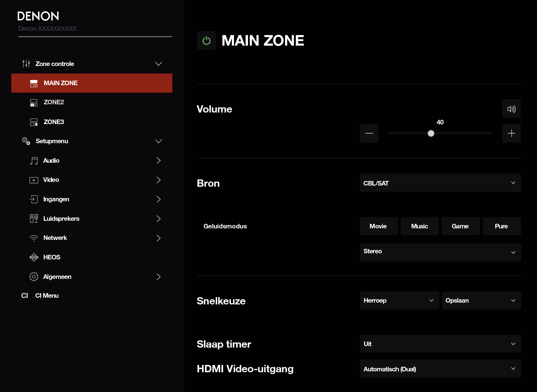This screenshot has height=392, width=537.
Task: Decrease volume with the minus button
Action: tap(369, 133)
